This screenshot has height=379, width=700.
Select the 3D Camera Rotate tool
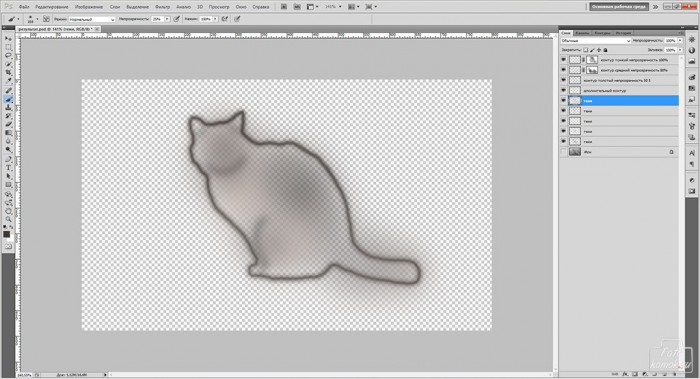pyautogui.click(x=8, y=203)
